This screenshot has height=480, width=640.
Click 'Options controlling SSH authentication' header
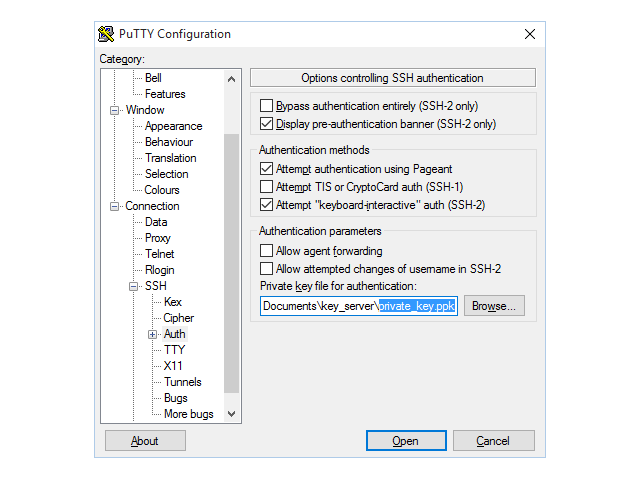(393, 78)
